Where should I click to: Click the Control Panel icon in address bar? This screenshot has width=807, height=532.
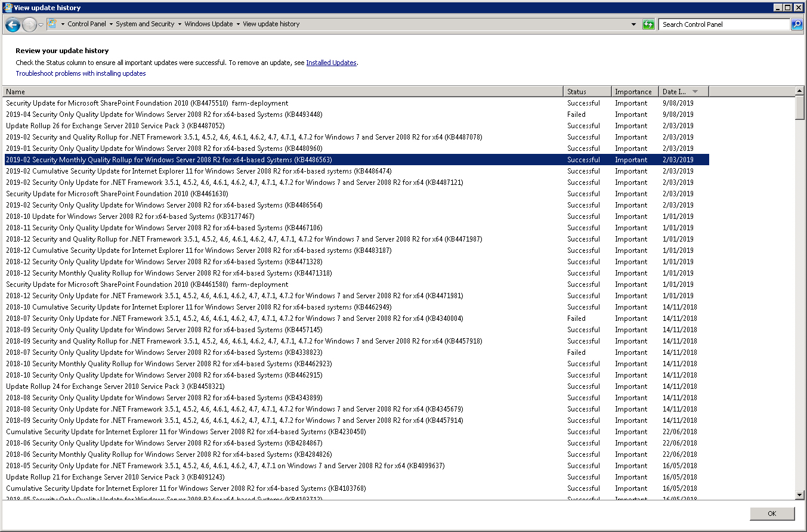point(52,24)
